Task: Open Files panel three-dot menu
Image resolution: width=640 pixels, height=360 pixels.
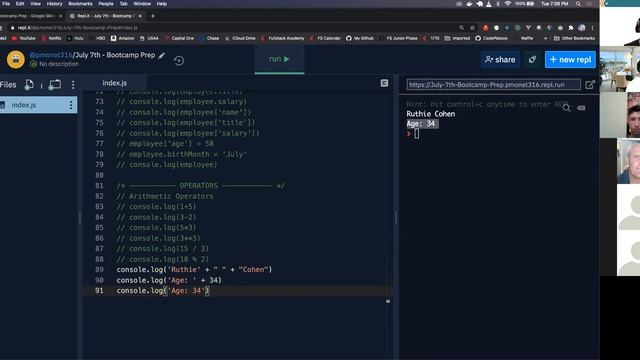Action: click(x=73, y=85)
